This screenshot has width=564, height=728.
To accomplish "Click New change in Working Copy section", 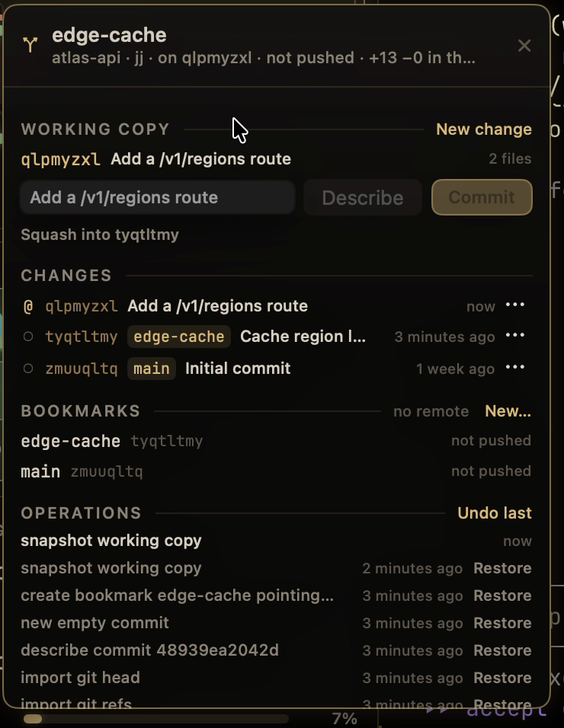I will pyautogui.click(x=484, y=129).
